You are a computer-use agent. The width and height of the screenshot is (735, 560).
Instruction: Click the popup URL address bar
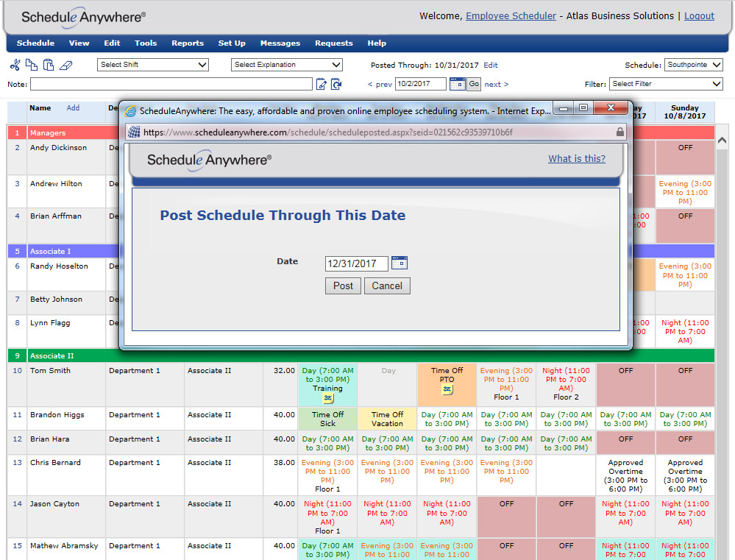(375, 132)
